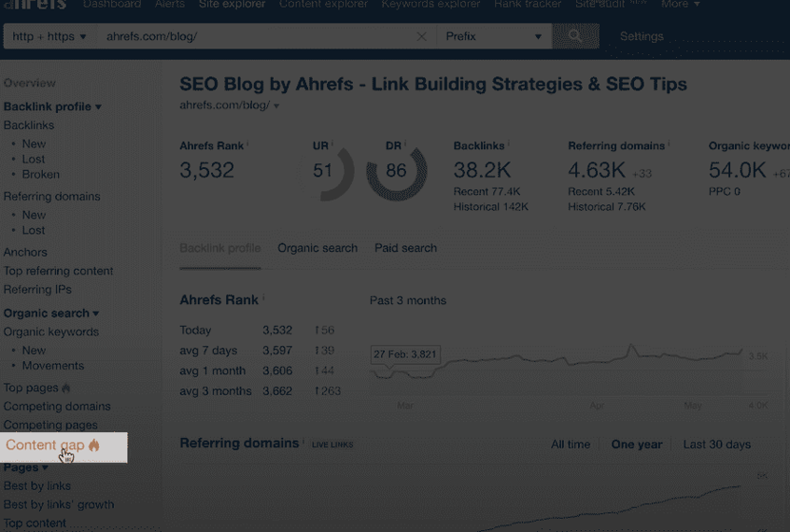
Task: Open Top referring content in the sidebar
Action: [58, 271]
